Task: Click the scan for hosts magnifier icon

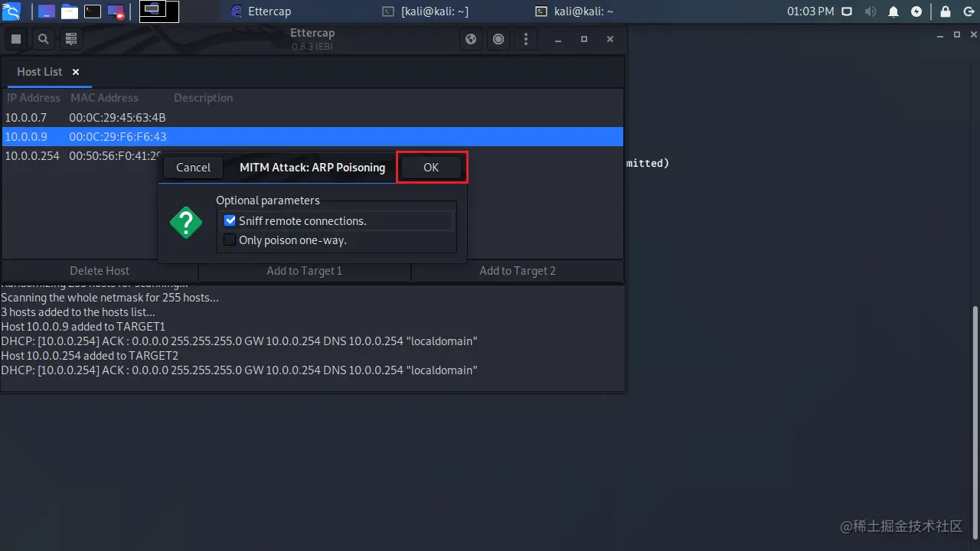Action: tap(44, 39)
